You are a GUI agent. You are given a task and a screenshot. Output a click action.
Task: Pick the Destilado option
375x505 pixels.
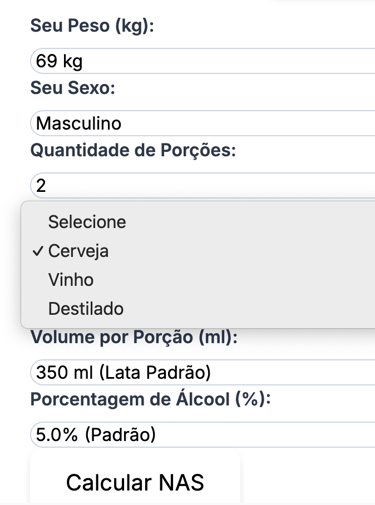(198, 308)
